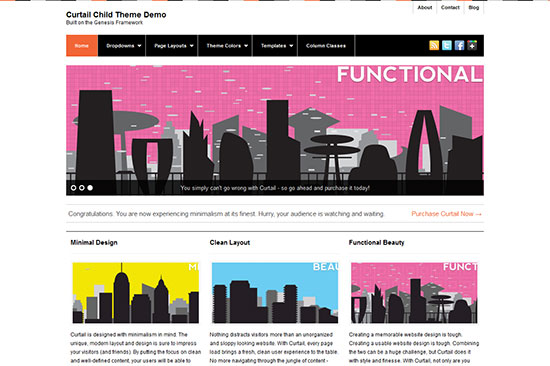This screenshot has height=366, width=550.
Task: Select the first slider pagination dot
Action: (73, 188)
